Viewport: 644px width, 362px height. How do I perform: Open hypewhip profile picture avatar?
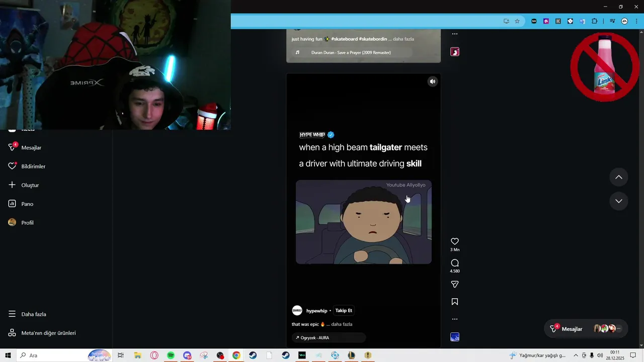coord(297,311)
